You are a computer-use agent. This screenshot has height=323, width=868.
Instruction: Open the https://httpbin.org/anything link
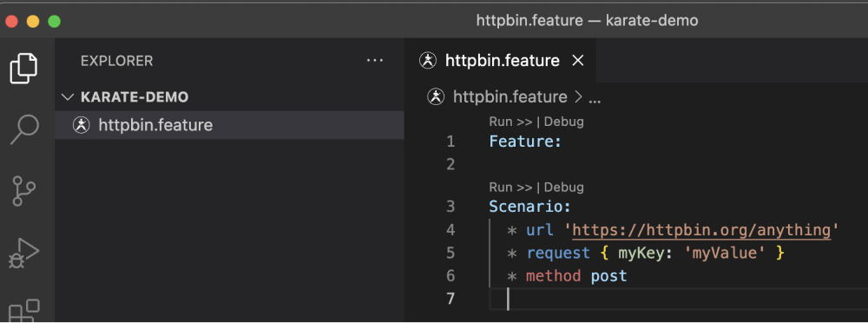tap(701, 230)
